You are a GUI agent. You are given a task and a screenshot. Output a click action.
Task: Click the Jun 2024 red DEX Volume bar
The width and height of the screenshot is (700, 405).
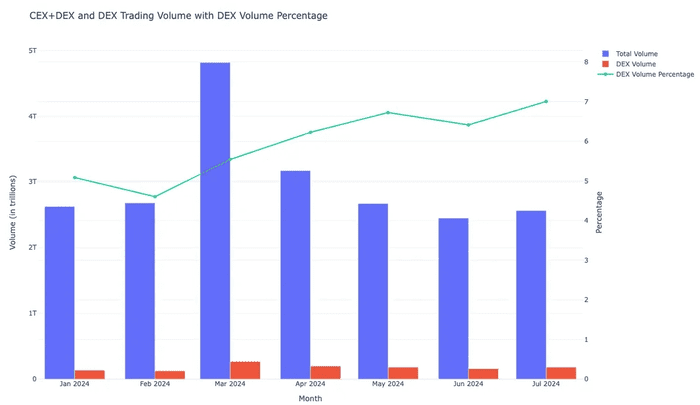[483, 374]
